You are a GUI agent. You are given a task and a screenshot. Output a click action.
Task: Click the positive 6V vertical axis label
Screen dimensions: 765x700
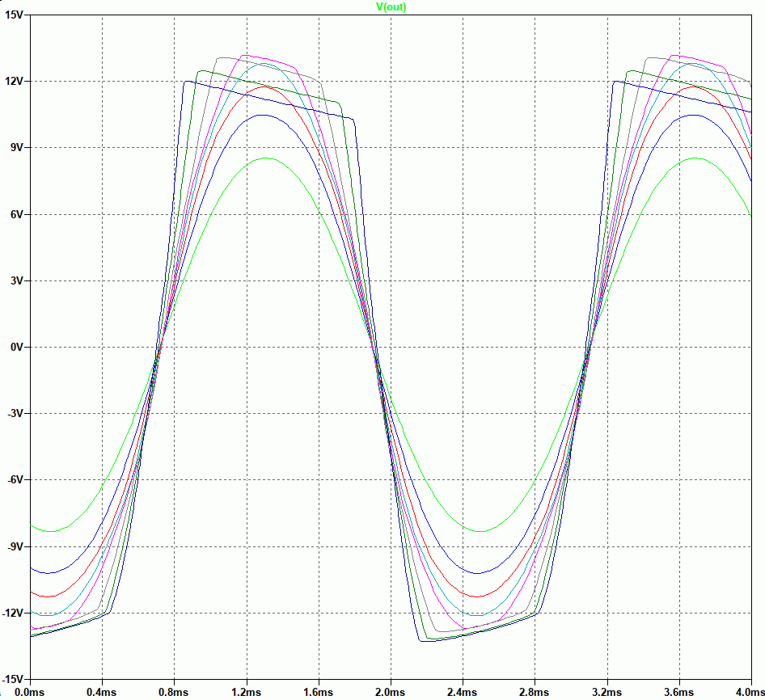click(x=17, y=214)
